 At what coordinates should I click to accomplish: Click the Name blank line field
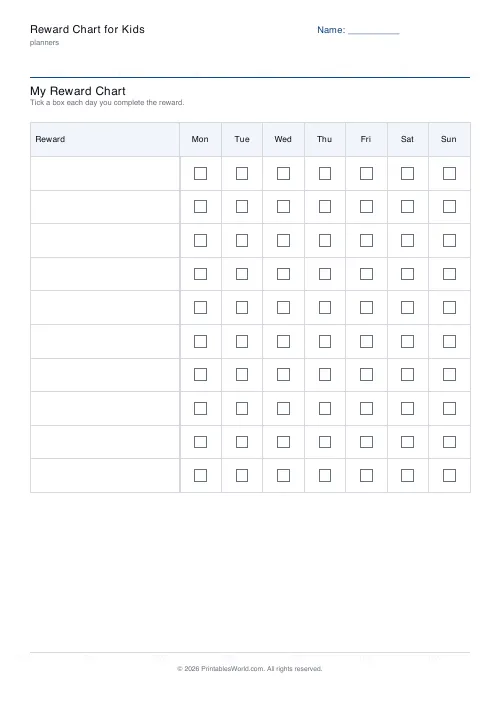(x=374, y=30)
